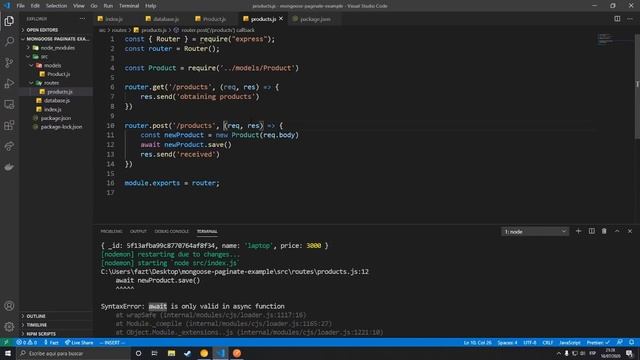
Task: Open the Help menu
Action: 151,6
